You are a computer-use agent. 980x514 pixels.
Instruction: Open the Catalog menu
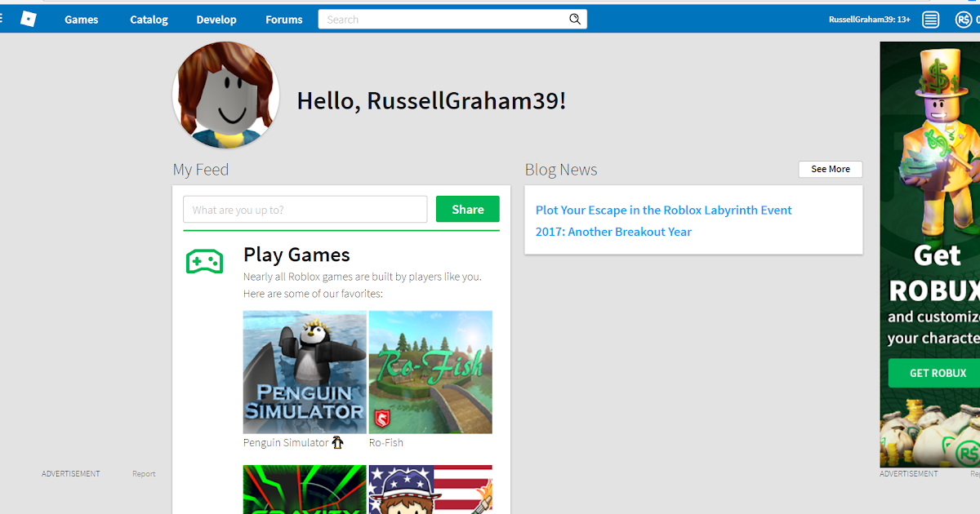[x=149, y=20]
